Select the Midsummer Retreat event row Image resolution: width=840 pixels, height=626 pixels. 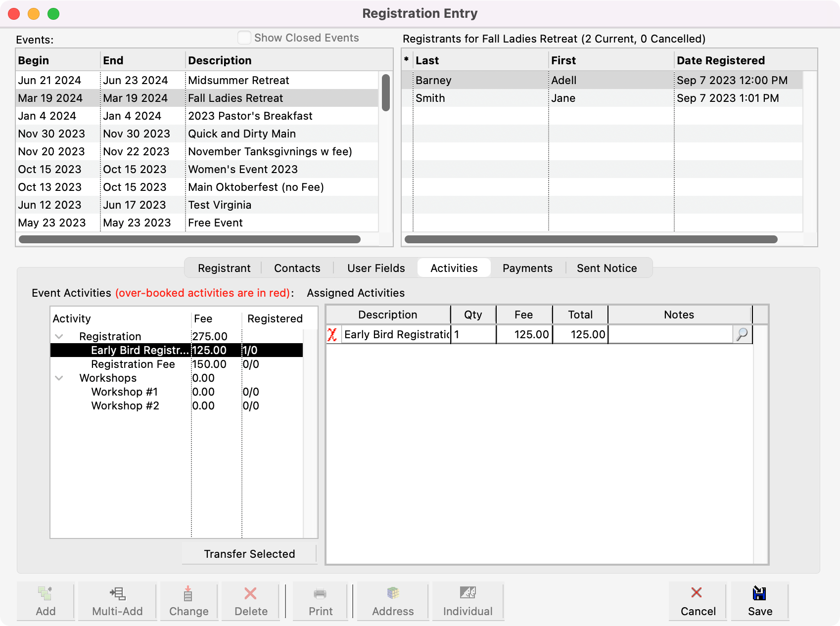(x=238, y=80)
